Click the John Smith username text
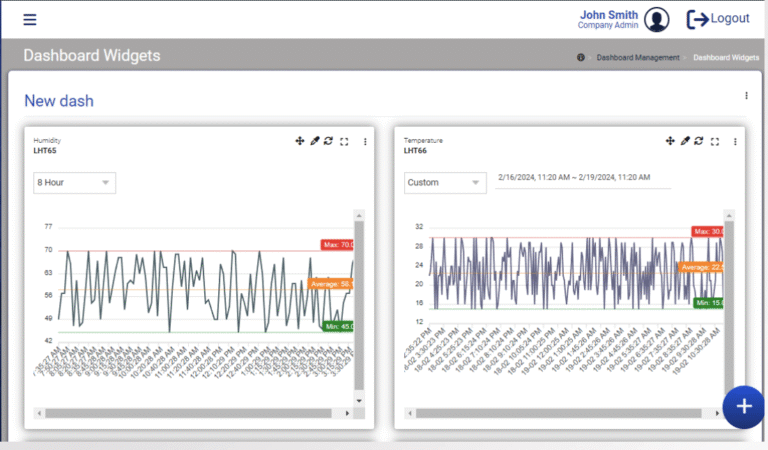The width and height of the screenshot is (768, 450). point(609,15)
